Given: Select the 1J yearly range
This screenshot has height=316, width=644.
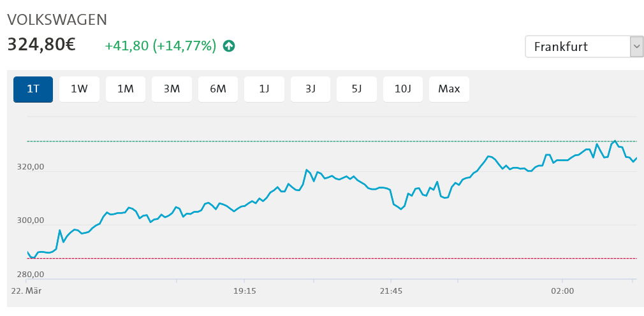Looking at the screenshot, I should point(264,89).
